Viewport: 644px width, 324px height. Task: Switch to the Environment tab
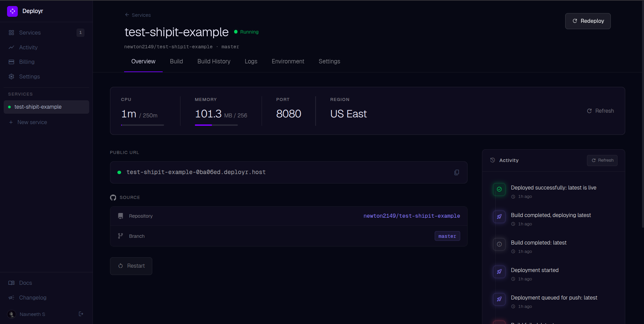coord(288,61)
